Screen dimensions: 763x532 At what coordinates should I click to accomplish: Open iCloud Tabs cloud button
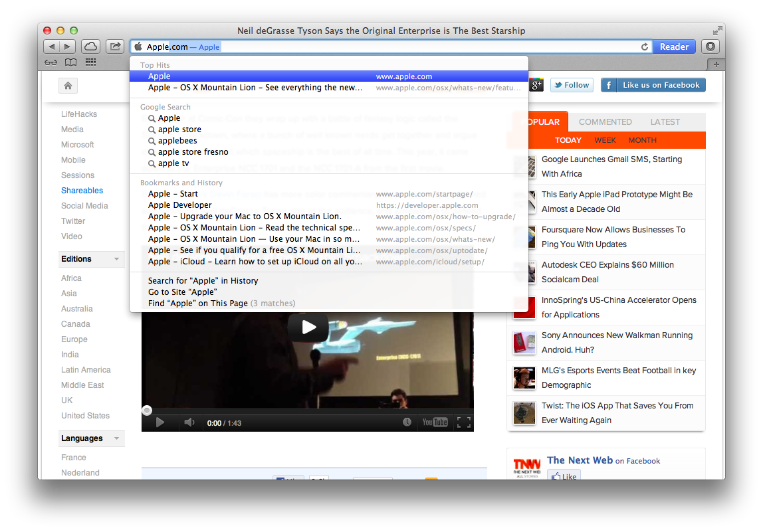90,46
